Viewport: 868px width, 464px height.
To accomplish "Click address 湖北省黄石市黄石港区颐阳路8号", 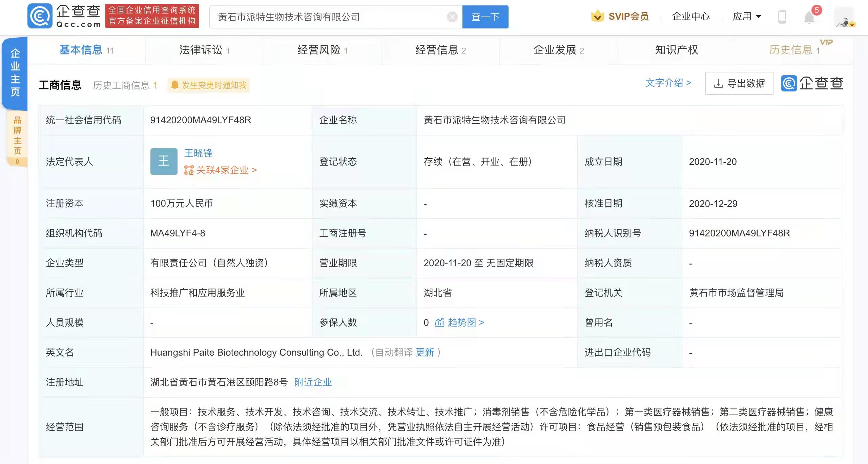I will point(219,382).
